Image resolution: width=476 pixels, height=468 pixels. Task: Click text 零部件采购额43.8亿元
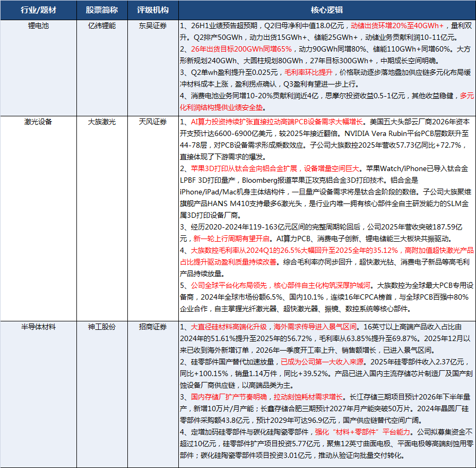(214, 420)
